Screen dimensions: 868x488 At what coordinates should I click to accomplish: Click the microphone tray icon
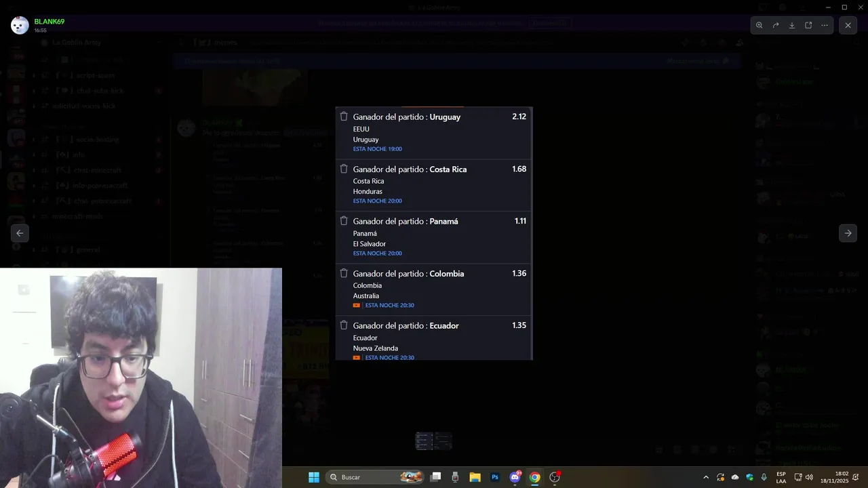pos(764,477)
